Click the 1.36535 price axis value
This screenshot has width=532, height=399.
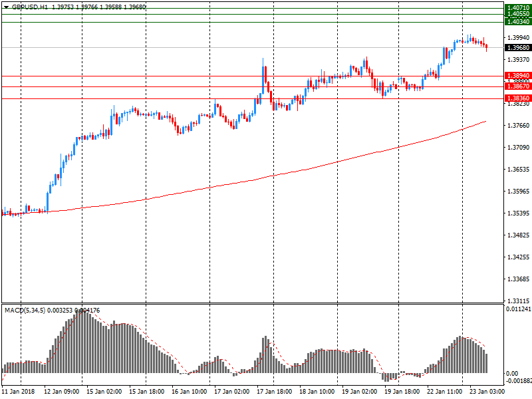coord(518,169)
